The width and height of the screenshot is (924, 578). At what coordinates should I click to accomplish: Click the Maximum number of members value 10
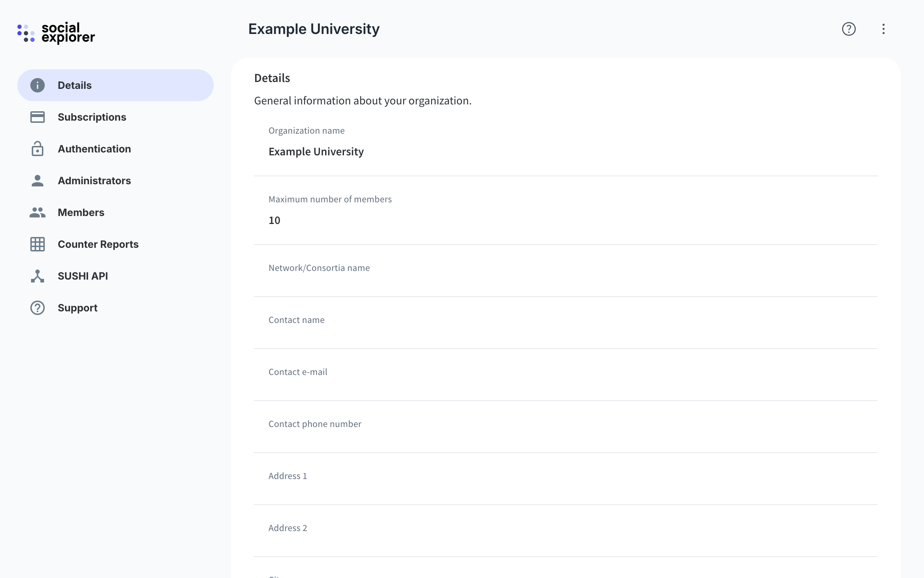click(x=274, y=220)
